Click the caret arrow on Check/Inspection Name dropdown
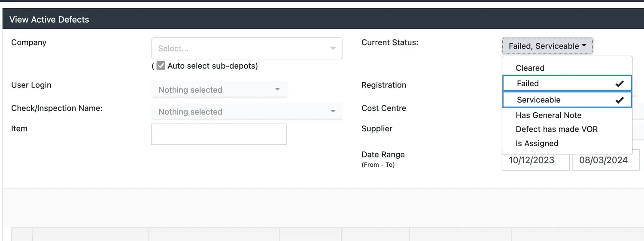The height and width of the screenshot is (241, 644). coord(333,111)
